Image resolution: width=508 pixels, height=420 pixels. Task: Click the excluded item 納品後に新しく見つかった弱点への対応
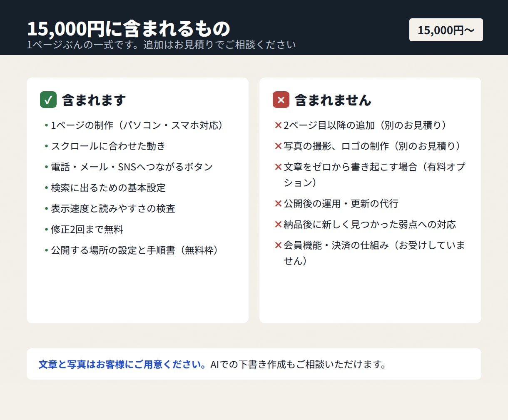pyautogui.click(x=370, y=224)
